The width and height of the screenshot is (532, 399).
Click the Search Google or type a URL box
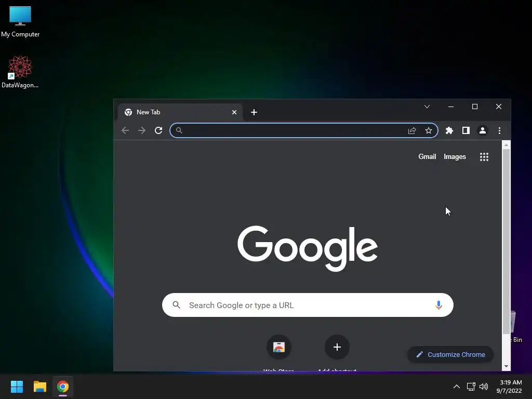[308, 305]
